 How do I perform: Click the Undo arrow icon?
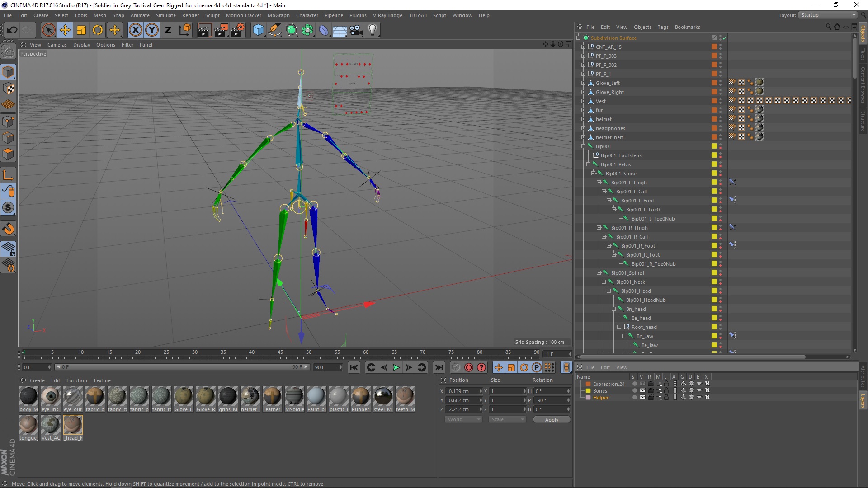12,30
